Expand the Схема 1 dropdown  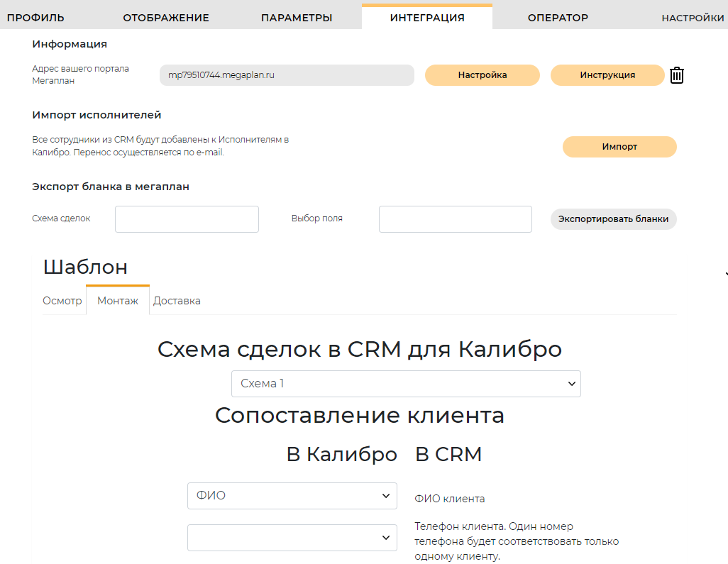406,383
